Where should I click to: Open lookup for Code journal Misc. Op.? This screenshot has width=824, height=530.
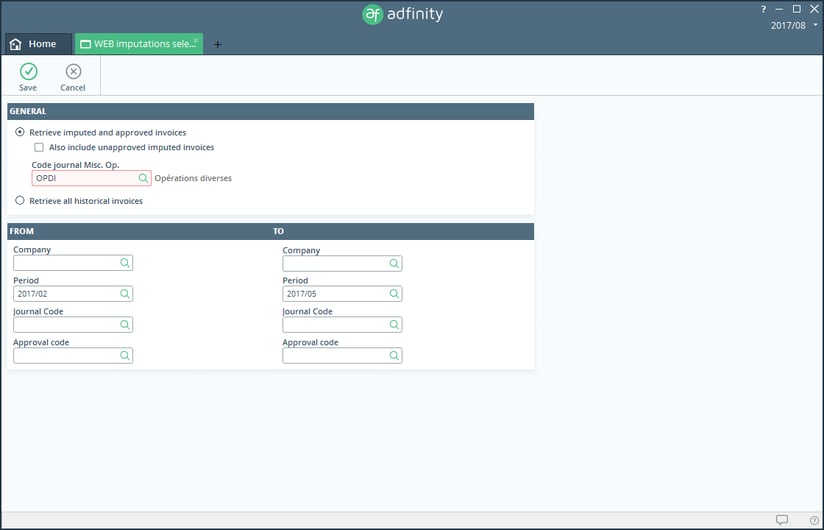[144, 178]
